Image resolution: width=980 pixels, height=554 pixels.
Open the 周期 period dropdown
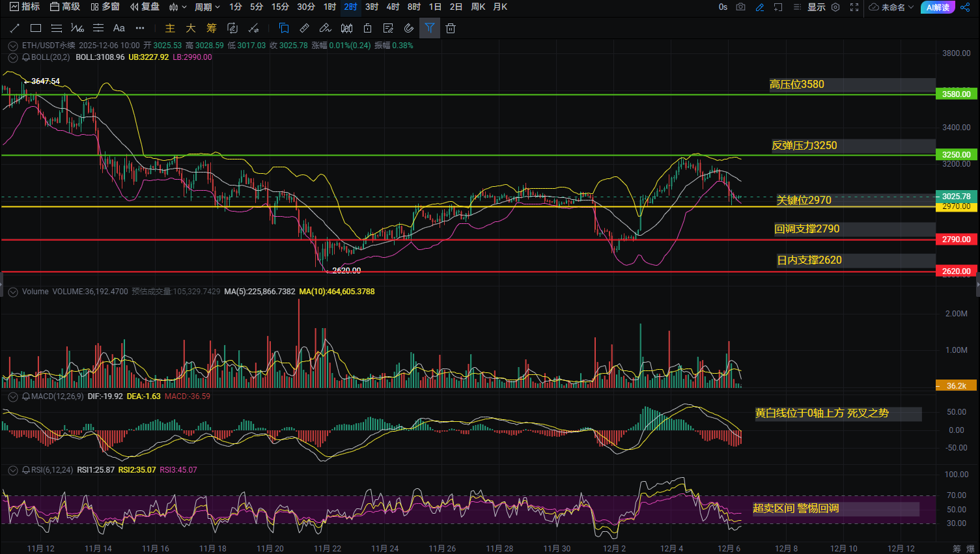pyautogui.click(x=207, y=7)
